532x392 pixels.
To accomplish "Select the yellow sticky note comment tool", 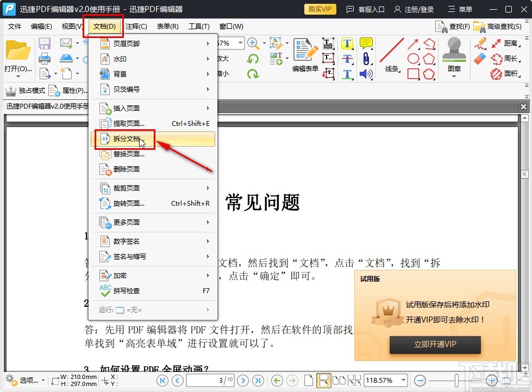I will pyautogui.click(x=366, y=43).
